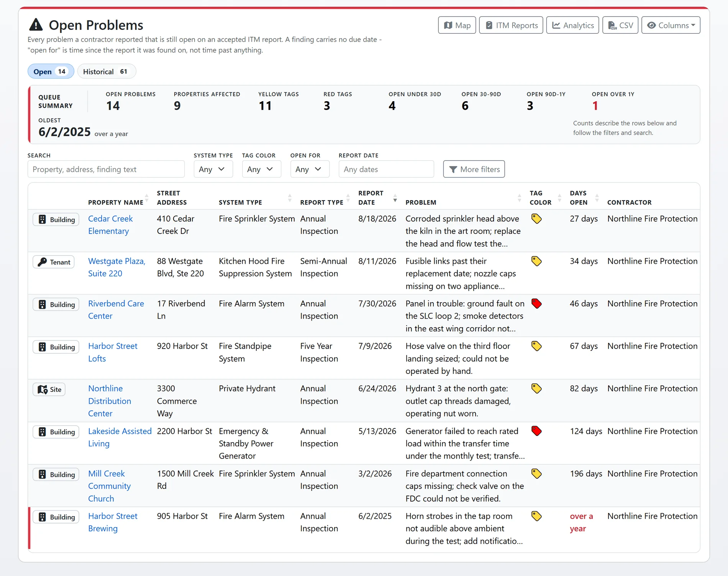Click Building badge on Lakeside Assisted Living row
This screenshot has width=728, height=576.
(56, 432)
